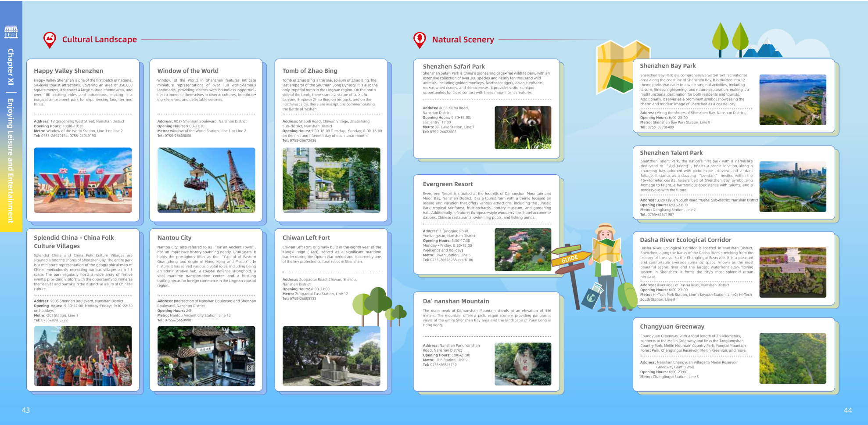The width and height of the screenshot is (868, 425).
Task: Click the Shenzhen Talent Park title
Action: [671, 153]
